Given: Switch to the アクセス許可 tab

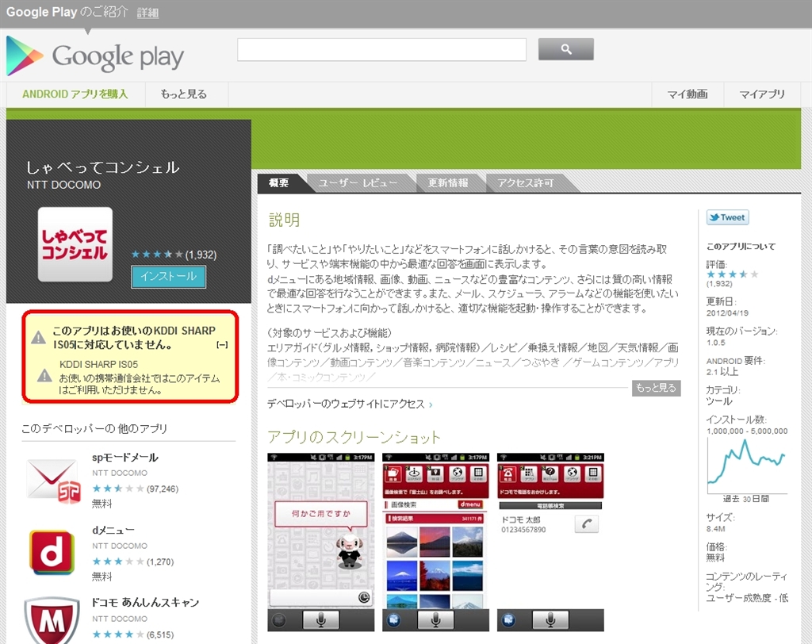Looking at the screenshot, I should pyautogui.click(x=526, y=183).
